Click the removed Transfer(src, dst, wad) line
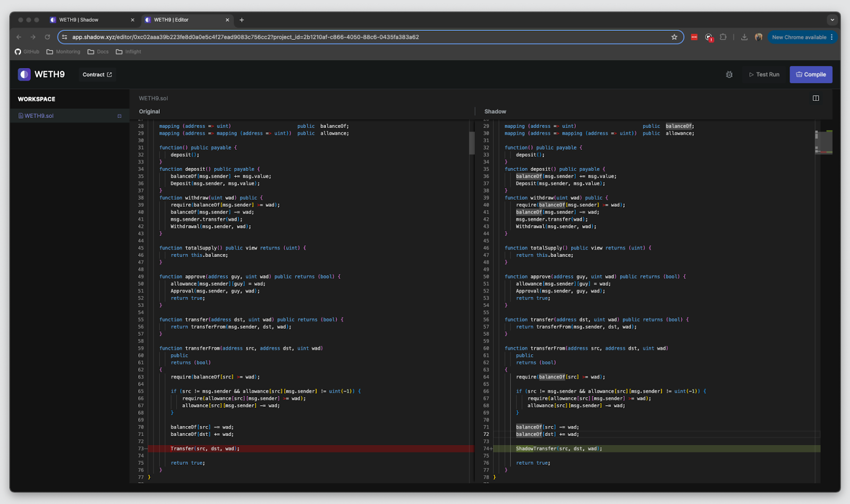The image size is (850, 504). coord(205,449)
